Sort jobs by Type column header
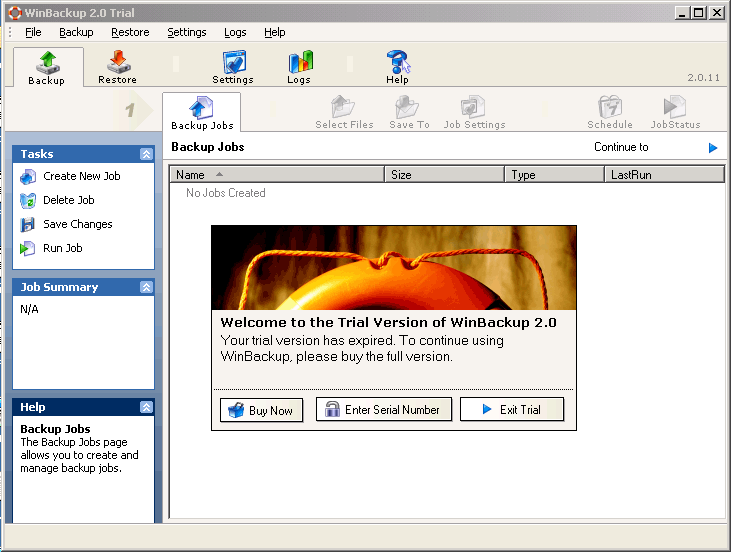This screenshot has width=731, height=552. (554, 175)
